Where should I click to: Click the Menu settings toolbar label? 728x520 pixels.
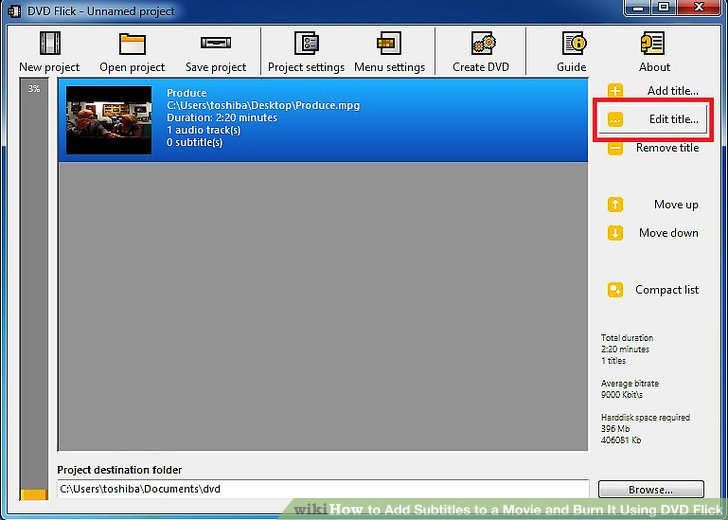390,67
